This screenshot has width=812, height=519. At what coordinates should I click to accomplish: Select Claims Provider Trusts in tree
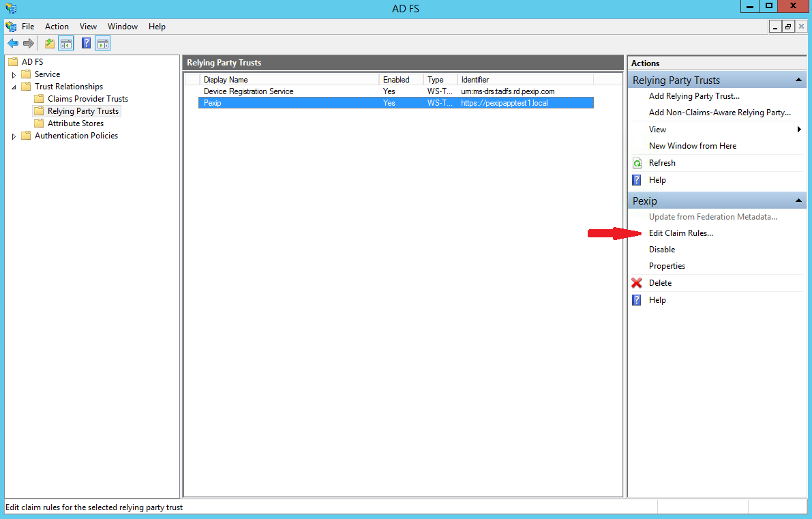(x=87, y=99)
